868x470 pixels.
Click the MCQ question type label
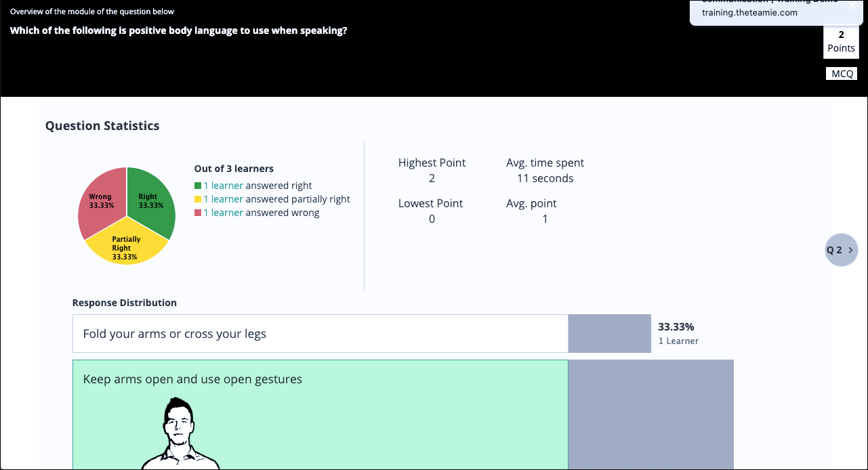[x=842, y=74]
